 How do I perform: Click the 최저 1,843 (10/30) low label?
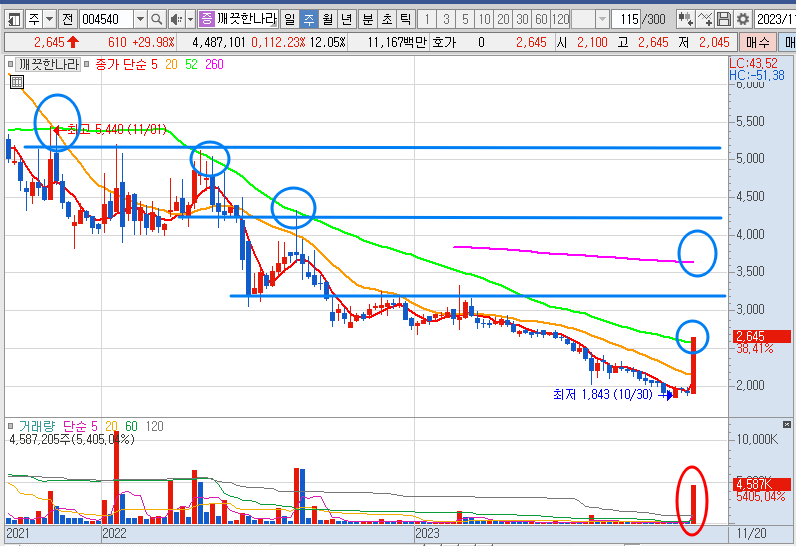[x=603, y=394]
